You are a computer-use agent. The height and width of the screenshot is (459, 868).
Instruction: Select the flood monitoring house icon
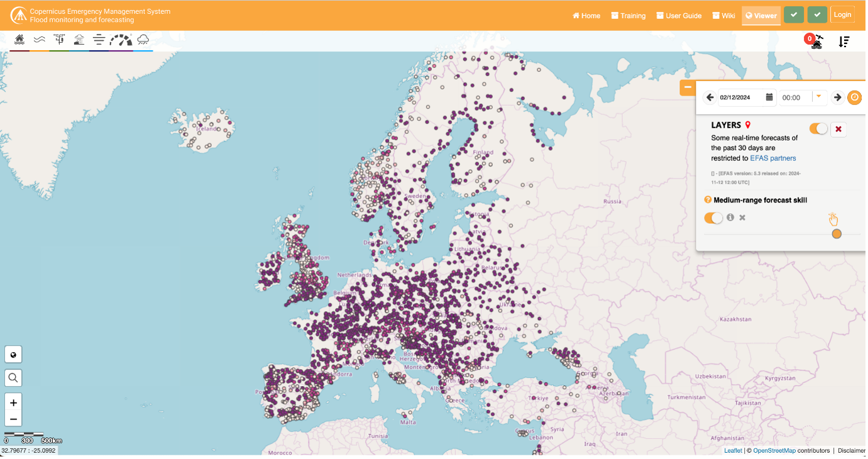pyautogui.click(x=19, y=39)
